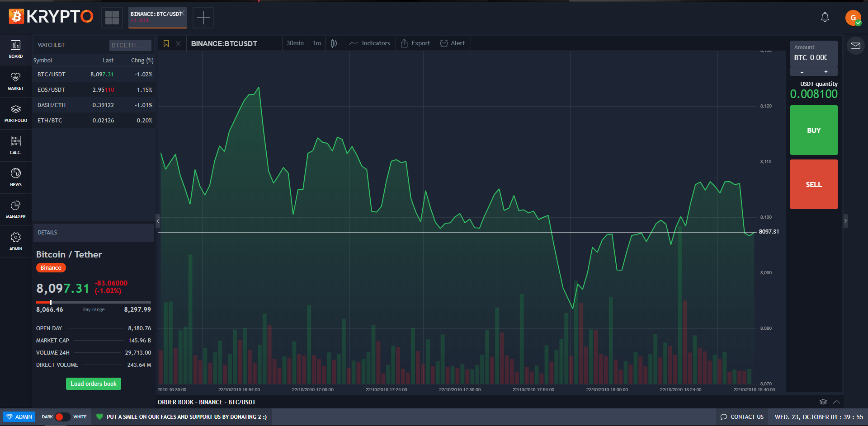Screen dimensions: 868x426
Task: Sort watchlist by Symbol column
Action: coord(43,61)
